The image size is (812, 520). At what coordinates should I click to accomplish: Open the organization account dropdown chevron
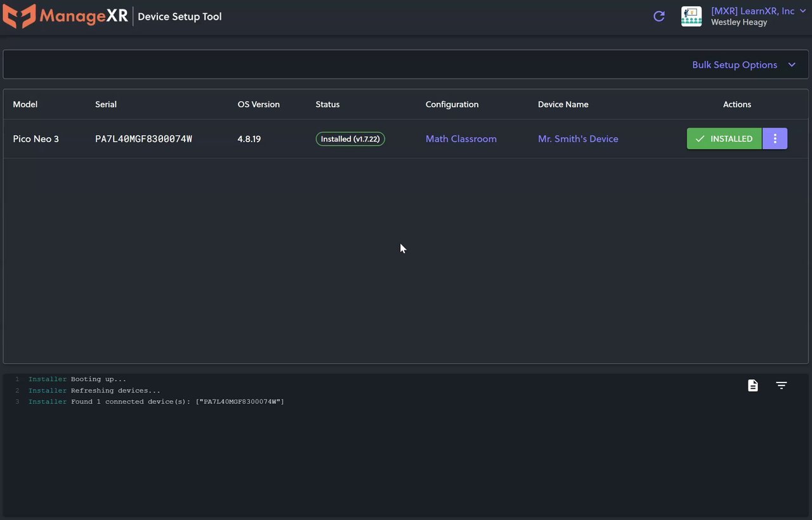pyautogui.click(x=803, y=11)
